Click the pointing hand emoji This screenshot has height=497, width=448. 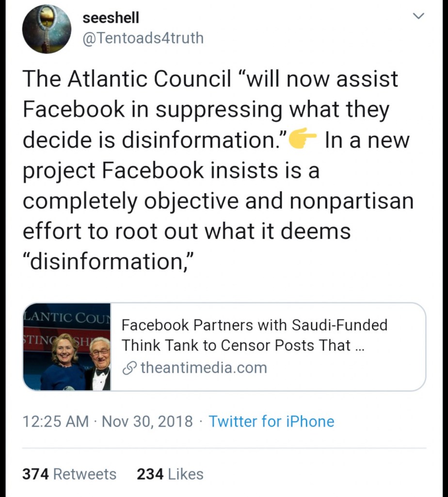tap(303, 141)
